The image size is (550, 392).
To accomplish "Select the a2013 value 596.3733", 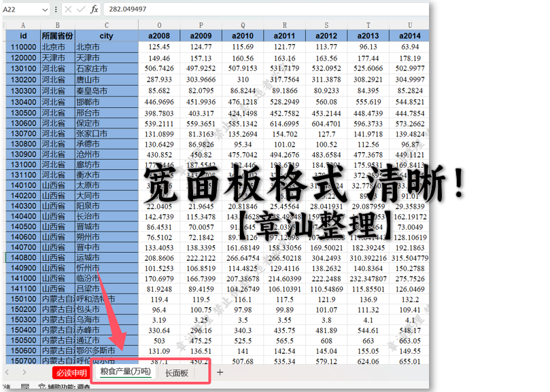I will tap(368, 124).
